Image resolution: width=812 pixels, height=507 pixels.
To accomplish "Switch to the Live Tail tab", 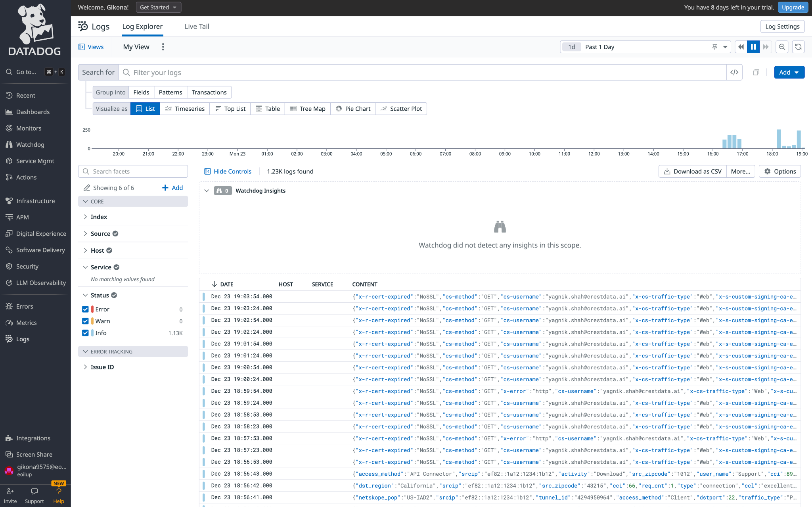I will [x=197, y=27].
